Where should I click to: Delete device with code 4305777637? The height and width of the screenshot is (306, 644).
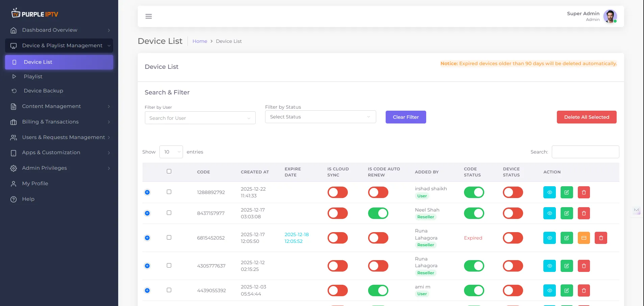coord(584,266)
